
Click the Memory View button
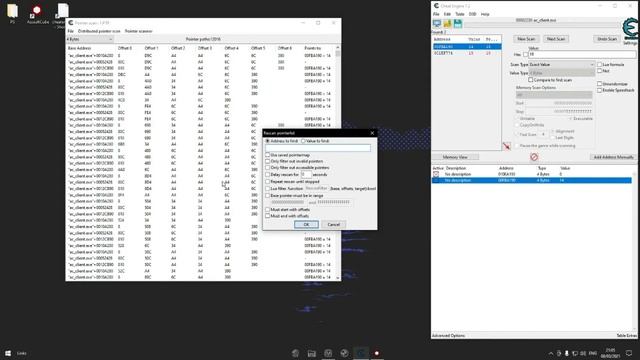tap(455, 157)
